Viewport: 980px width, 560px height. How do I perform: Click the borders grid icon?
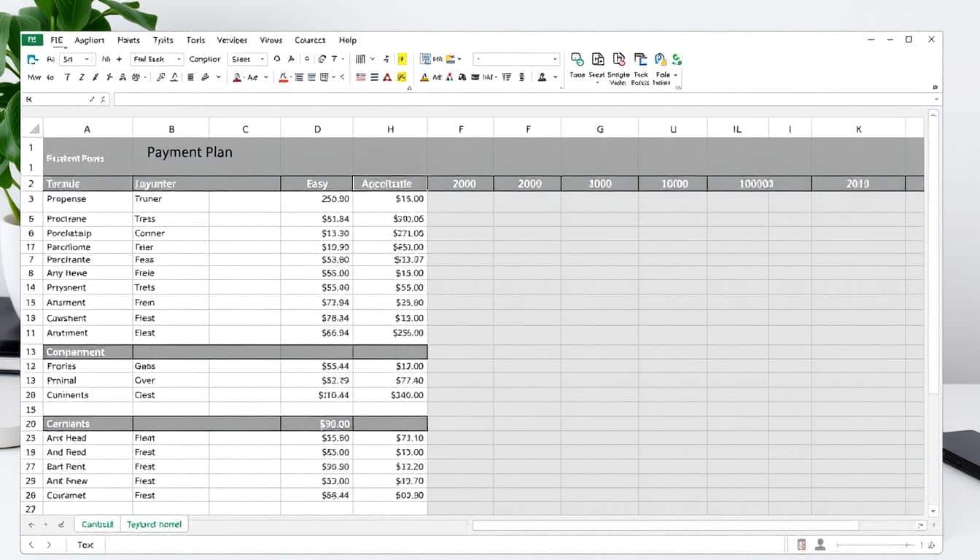click(x=323, y=77)
